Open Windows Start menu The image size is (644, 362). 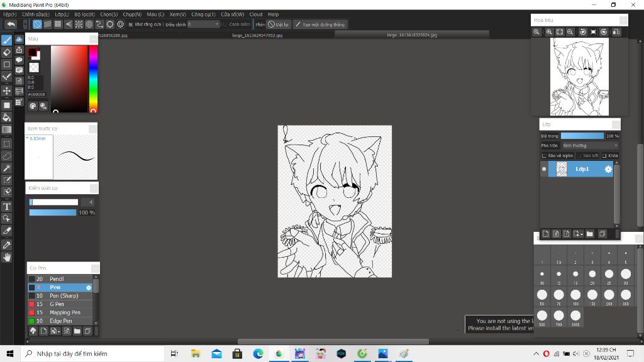click(10, 353)
